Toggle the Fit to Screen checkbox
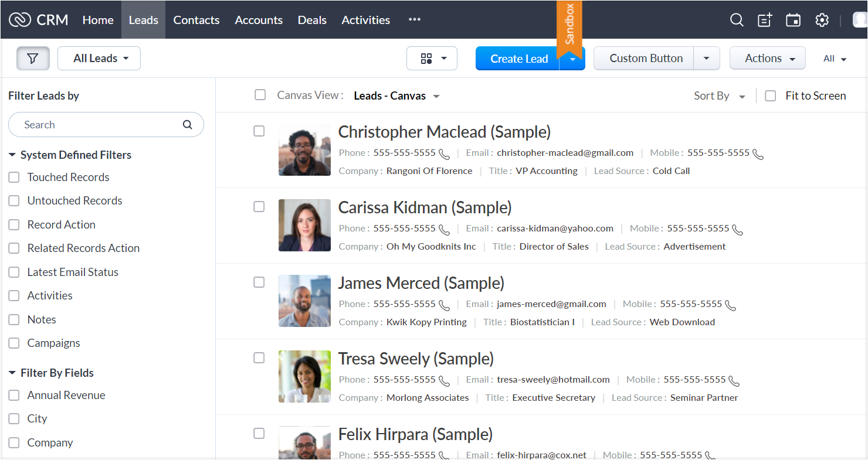This screenshot has width=868, height=460. pos(771,96)
